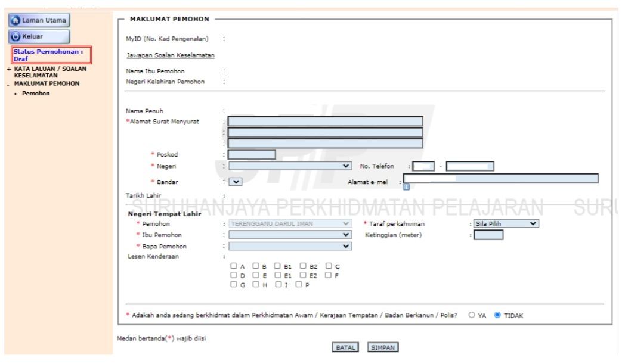
Task: Click the first Alamat Surat Menyurat field
Action: 325,121
